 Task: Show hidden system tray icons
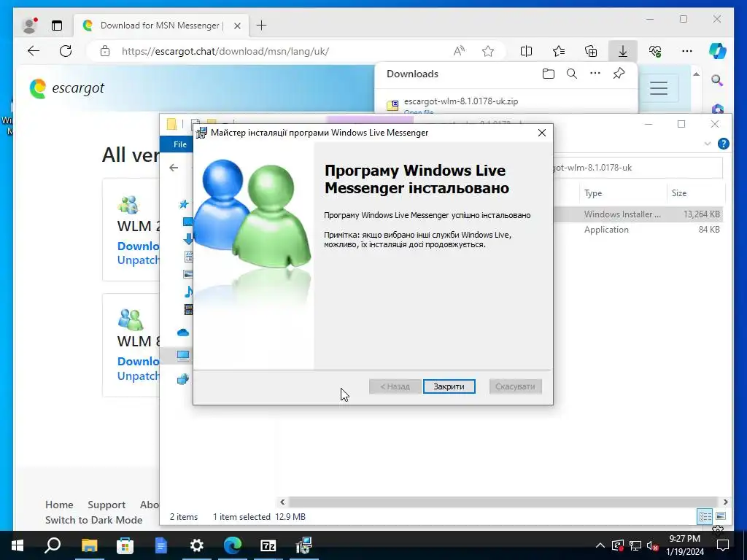[600, 545]
